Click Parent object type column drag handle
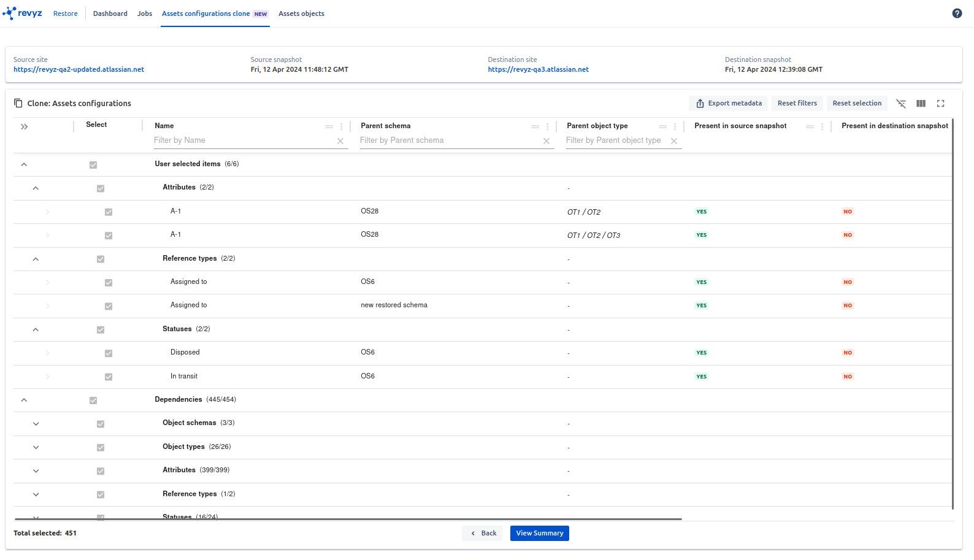974x560 pixels. [x=663, y=126]
